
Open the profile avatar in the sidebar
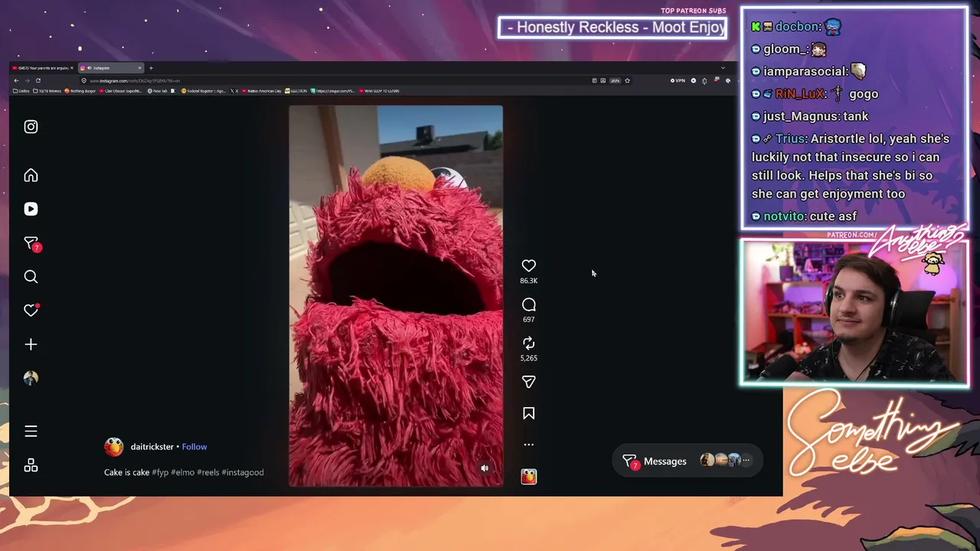point(31,378)
